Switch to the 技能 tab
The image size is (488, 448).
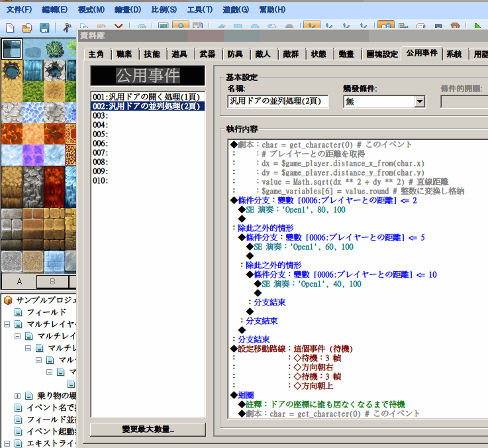152,54
